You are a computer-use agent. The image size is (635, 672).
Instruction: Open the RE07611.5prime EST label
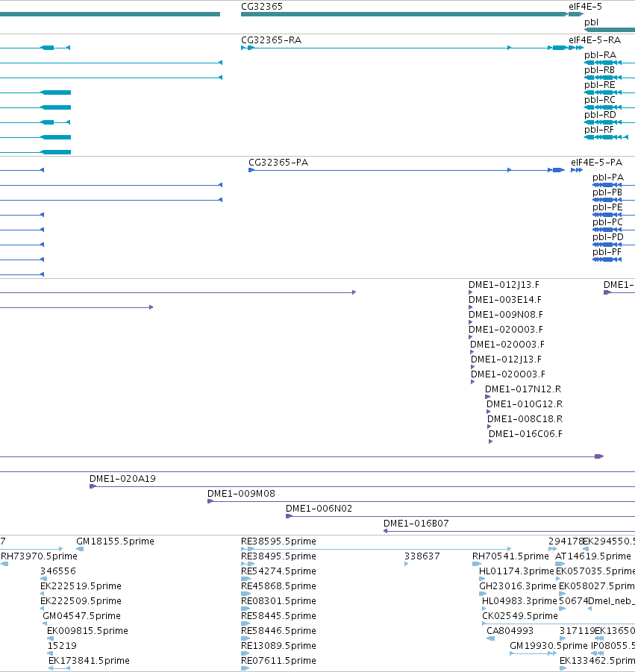point(278,661)
